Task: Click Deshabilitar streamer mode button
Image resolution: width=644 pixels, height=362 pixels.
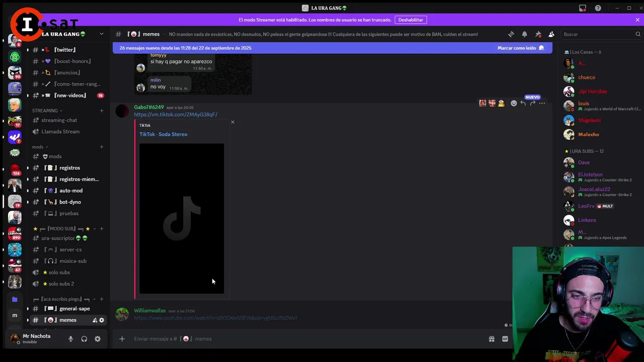Action: click(411, 20)
